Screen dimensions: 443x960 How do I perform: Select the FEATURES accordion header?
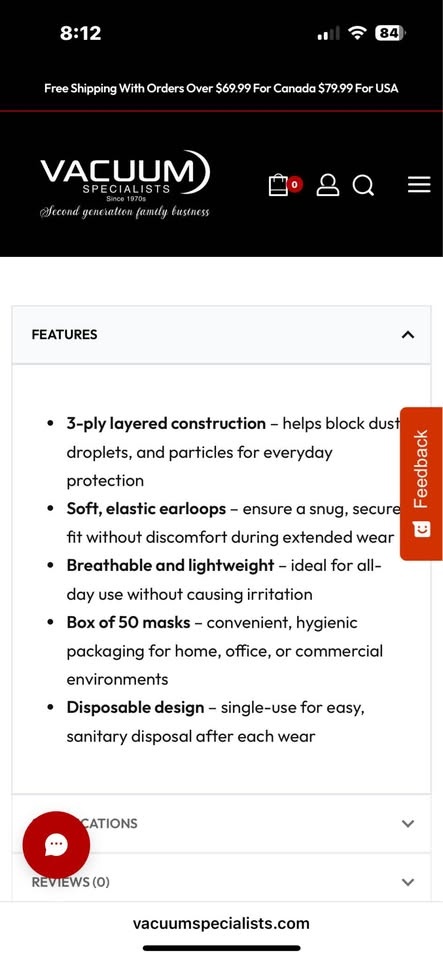[222, 334]
